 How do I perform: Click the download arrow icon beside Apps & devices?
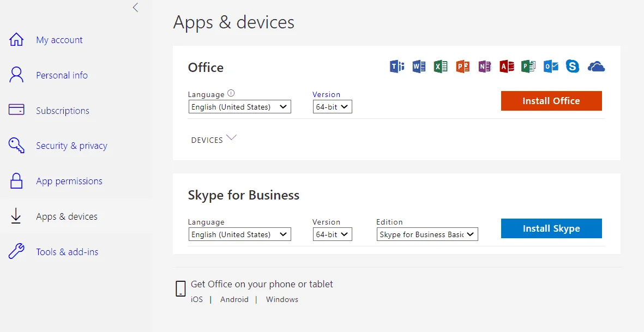[16, 216]
